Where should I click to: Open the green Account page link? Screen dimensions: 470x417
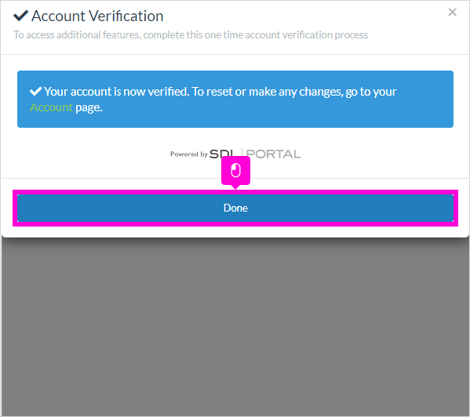[51, 108]
